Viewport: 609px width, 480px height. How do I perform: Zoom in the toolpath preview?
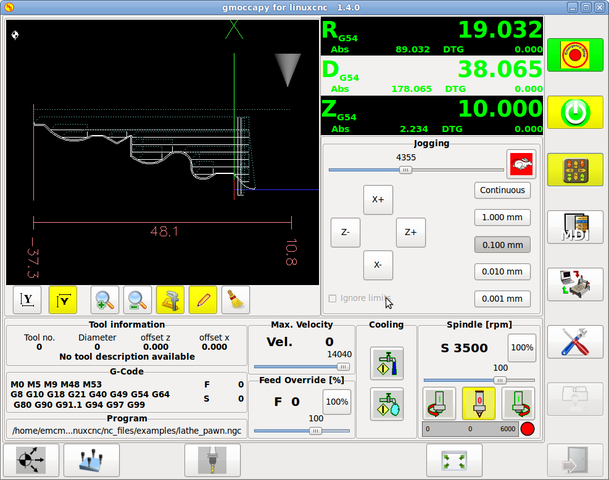(x=104, y=299)
